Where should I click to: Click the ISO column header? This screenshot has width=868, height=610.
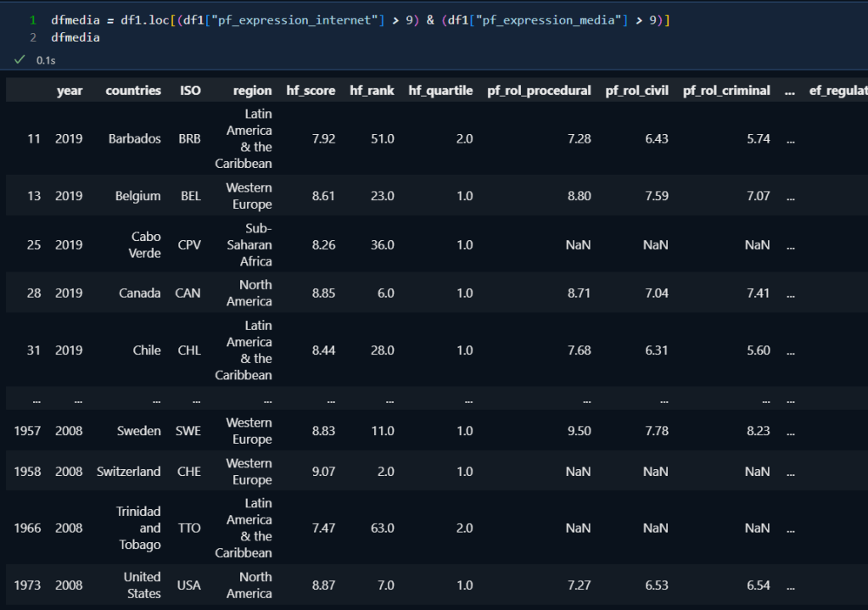[190, 91]
